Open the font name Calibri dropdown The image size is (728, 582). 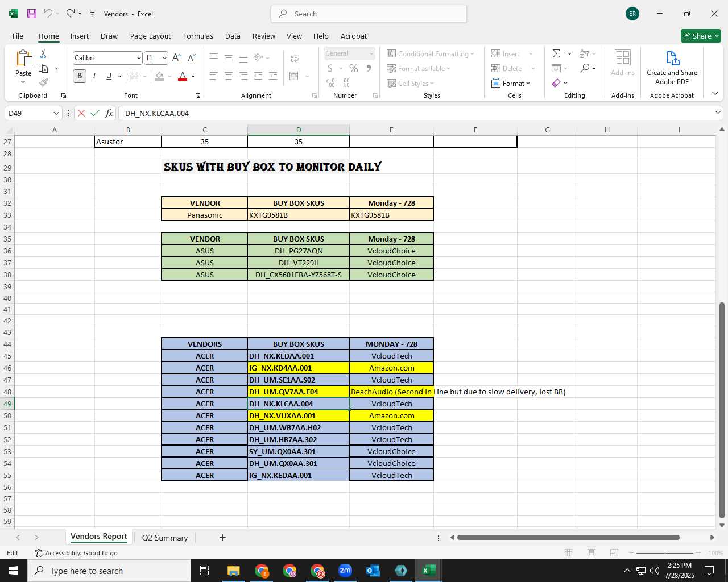coord(138,58)
